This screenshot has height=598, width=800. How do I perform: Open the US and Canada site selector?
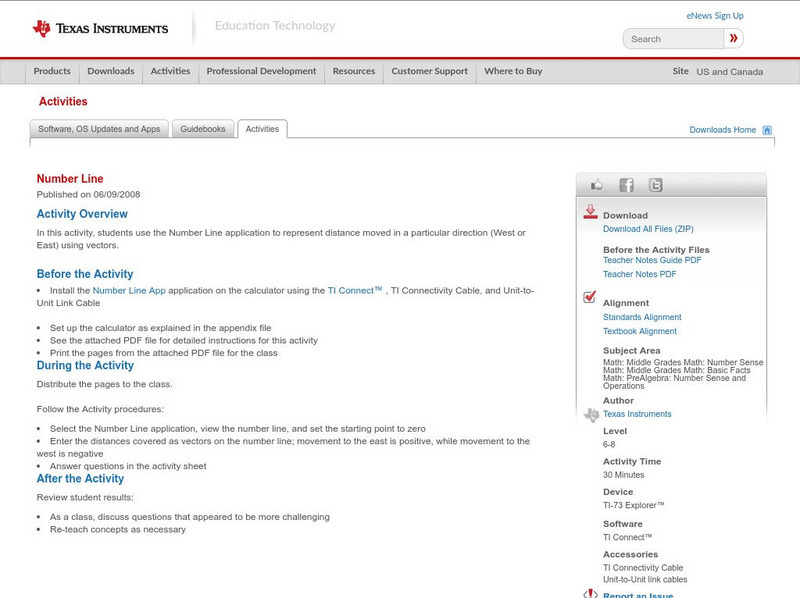[729, 72]
